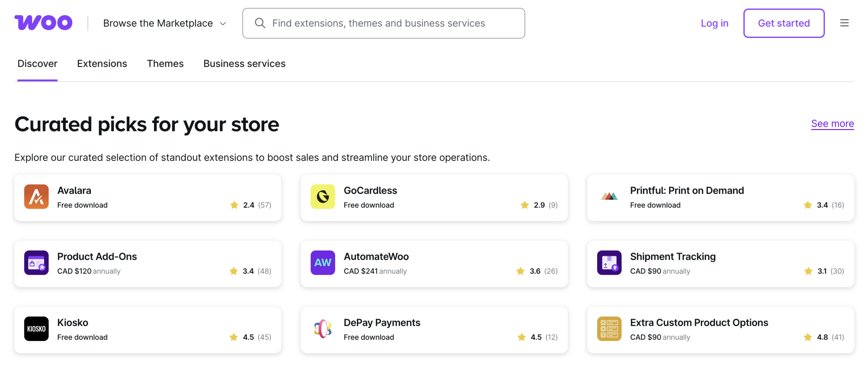868x378 pixels.
Task: Open the hamburger menu
Action: 845,23
